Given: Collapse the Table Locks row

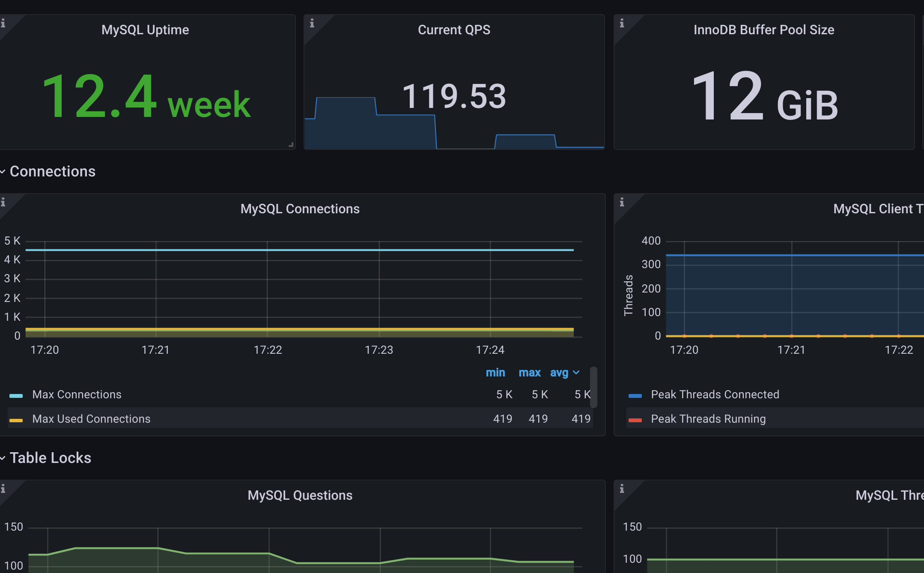Looking at the screenshot, I should pos(50,458).
